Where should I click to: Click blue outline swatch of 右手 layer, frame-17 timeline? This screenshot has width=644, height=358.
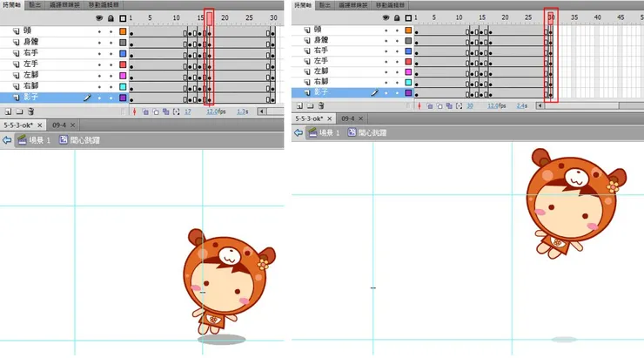click(123, 53)
